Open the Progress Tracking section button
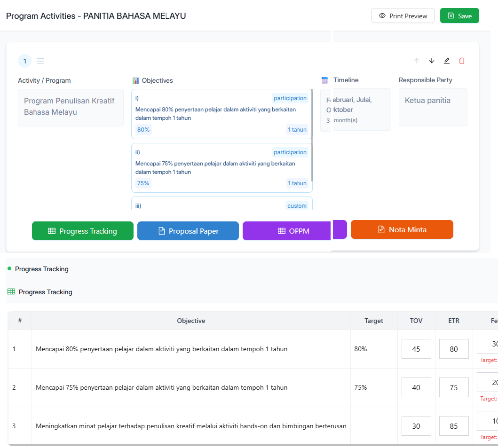Image resolution: width=498 pixels, height=448 pixels. click(x=82, y=231)
